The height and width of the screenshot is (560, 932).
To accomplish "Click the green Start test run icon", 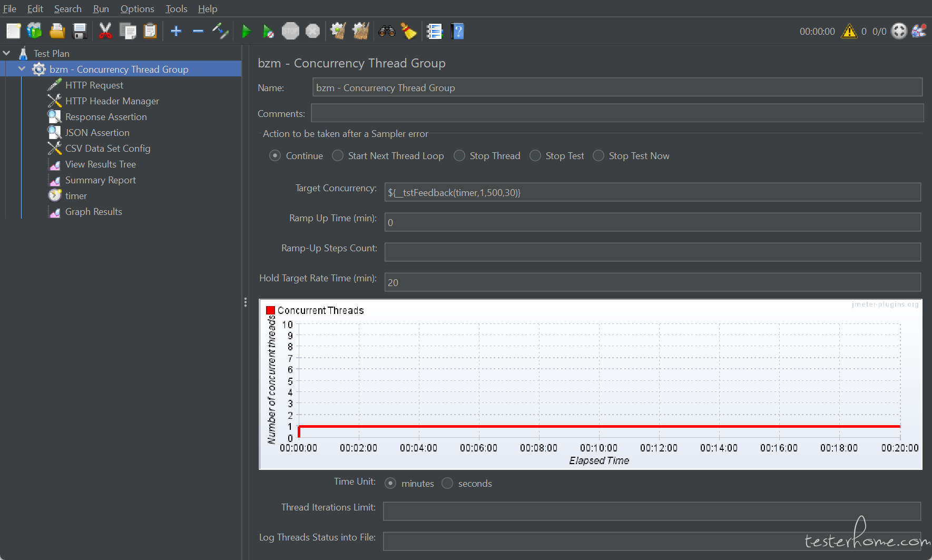I will pyautogui.click(x=246, y=32).
